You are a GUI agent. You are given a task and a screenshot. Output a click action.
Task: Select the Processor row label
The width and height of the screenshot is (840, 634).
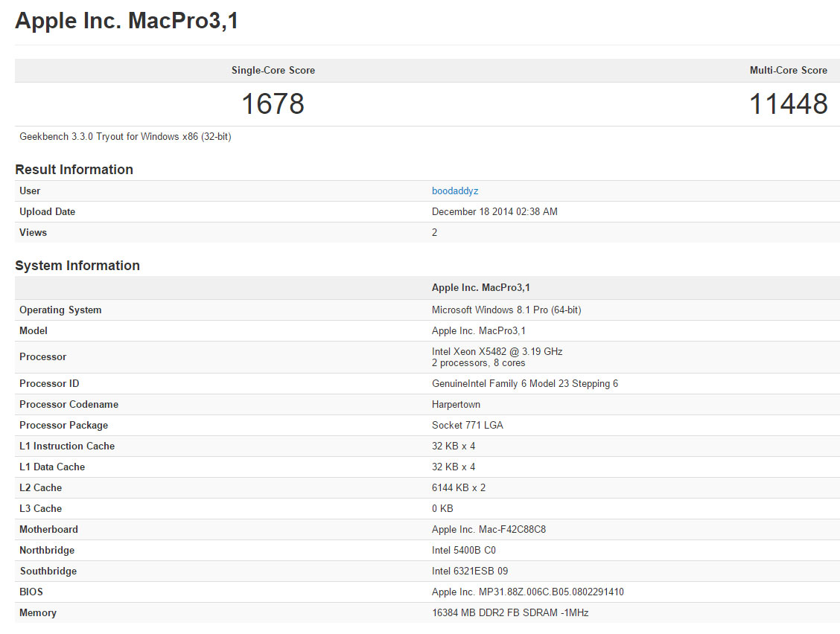[43, 356]
